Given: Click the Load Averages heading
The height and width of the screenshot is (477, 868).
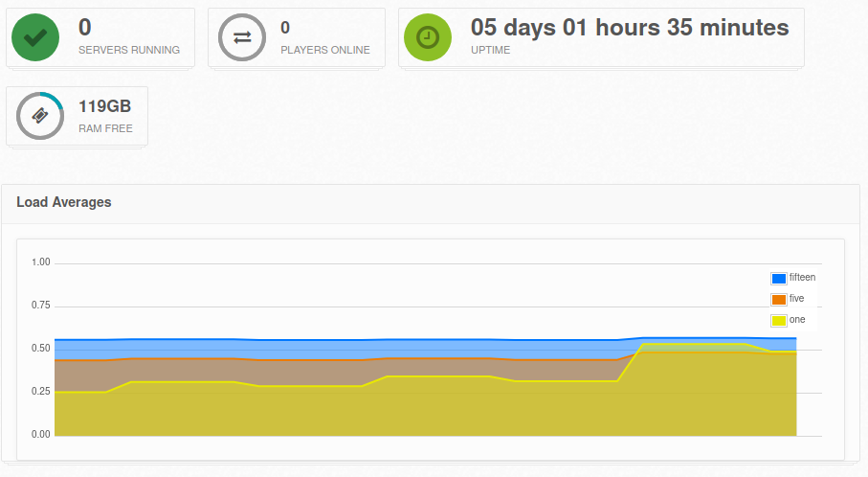Looking at the screenshot, I should [64, 202].
